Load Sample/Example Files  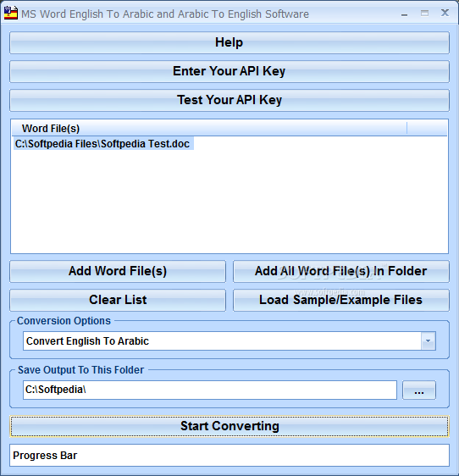pos(341,300)
